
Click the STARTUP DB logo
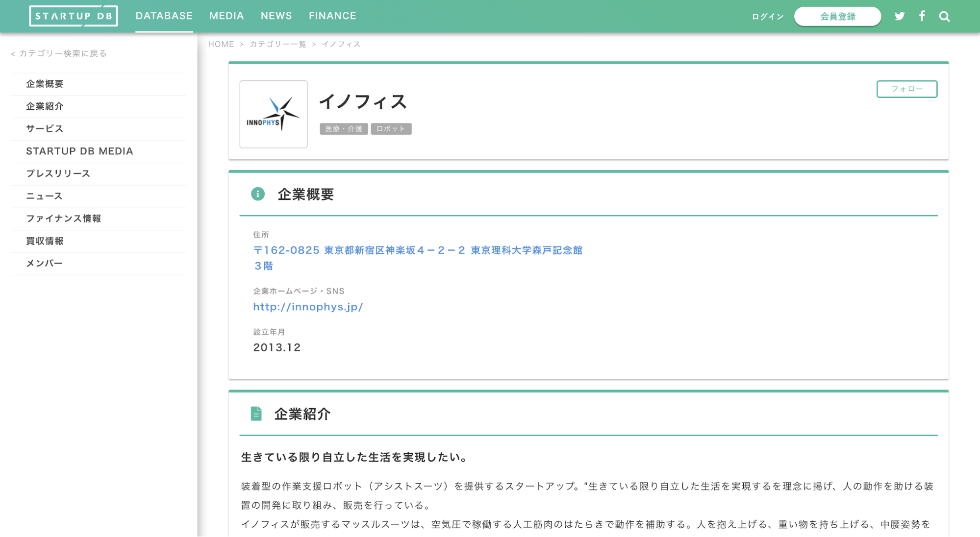click(x=74, y=15)
